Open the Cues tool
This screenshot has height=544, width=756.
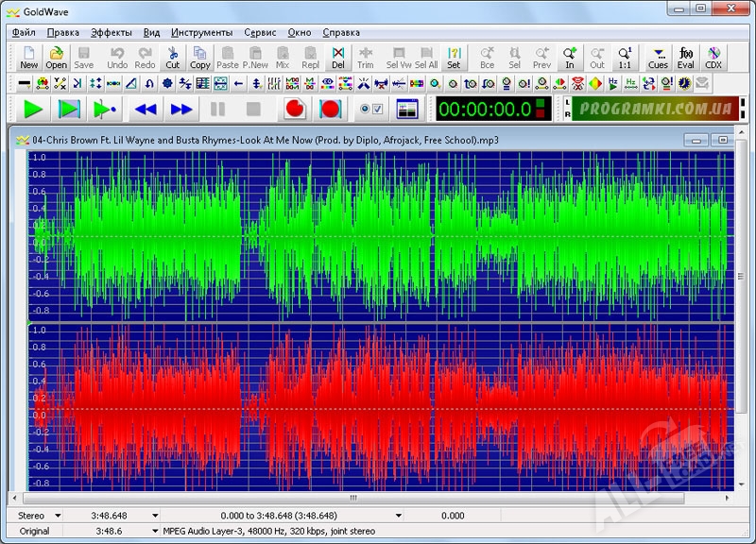[658, 58]
